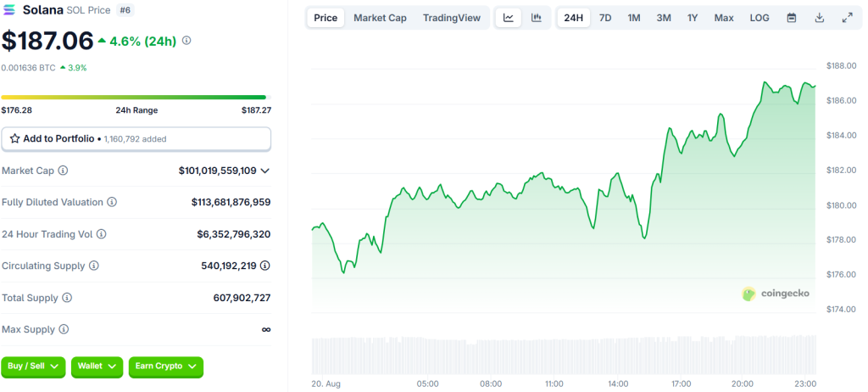Click the $6,352,796,320 trading volume value

pos(234,234)
